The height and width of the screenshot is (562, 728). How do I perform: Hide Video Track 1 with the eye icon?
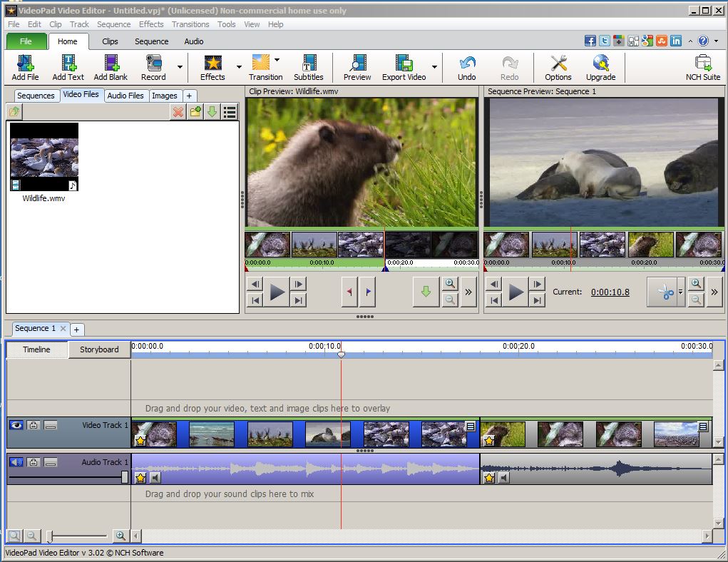(16, 425)
